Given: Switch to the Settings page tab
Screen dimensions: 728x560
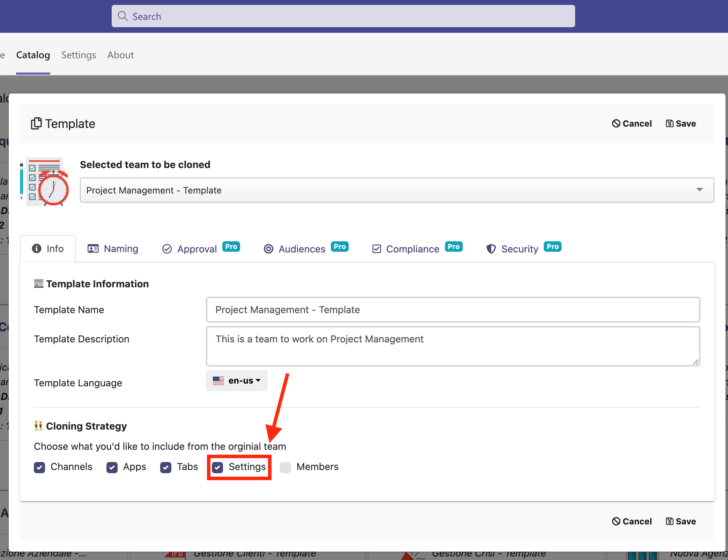Looking at the screenshot, I should (79, 55).
